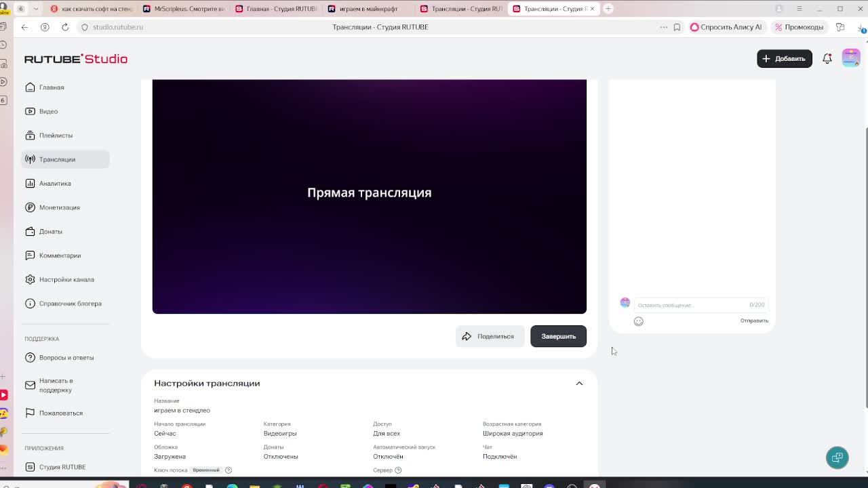This screenshot has width=868, height=488.
Task: Open Студия RUTUBE app link
Action: 65,467
